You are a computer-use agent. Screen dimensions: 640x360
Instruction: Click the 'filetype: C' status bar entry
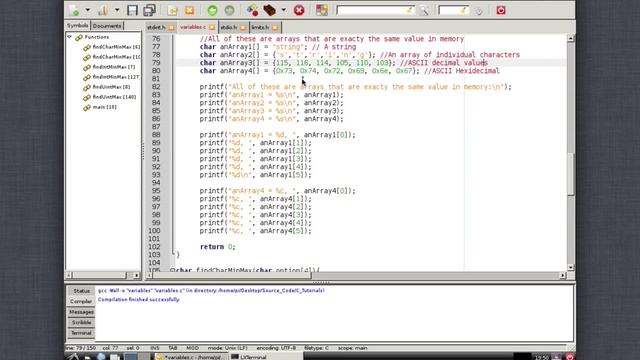tap(316, 348)
